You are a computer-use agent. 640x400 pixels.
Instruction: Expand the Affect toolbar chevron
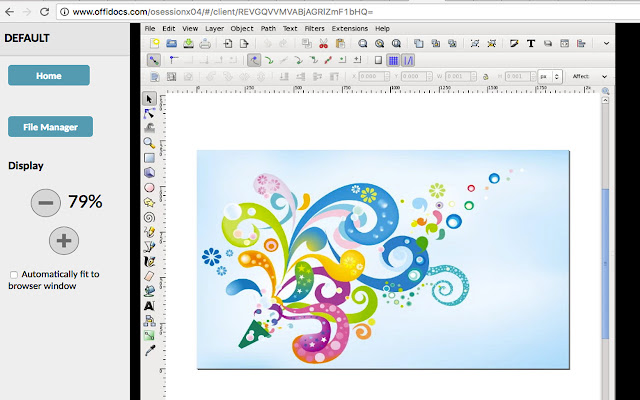click(604, 76)
